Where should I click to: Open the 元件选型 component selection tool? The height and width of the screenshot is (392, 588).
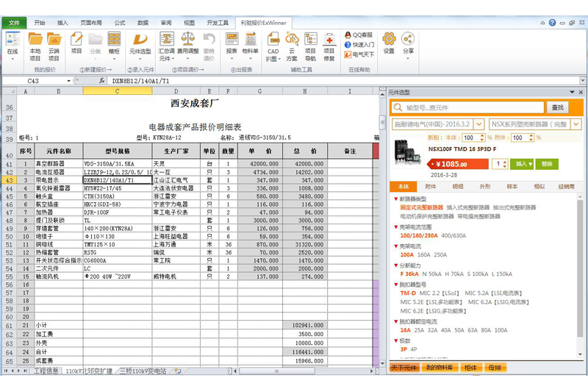[x=140, y=43]
